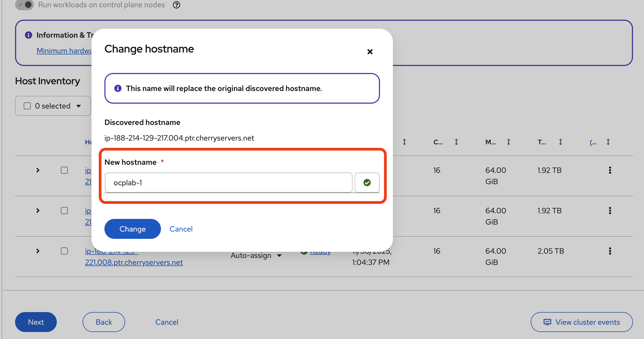
Task: Click the New hostname text field
Action: pyautogui.click(x=228, y=183)
